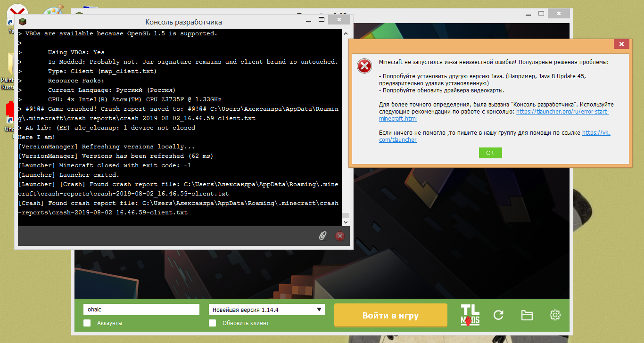The width and height of the screenshot is (644, 343).
Task: Toggle the Обновить клиент checkbox
Action: pyautogui.click(x=213, y=323)
